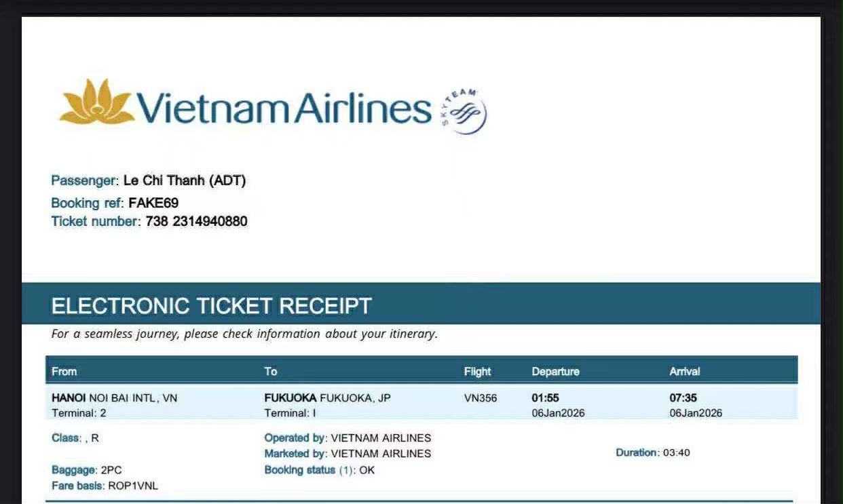Click the Electronic Ticket Receipt heading

pyautogui.click(x=211, y=306)
